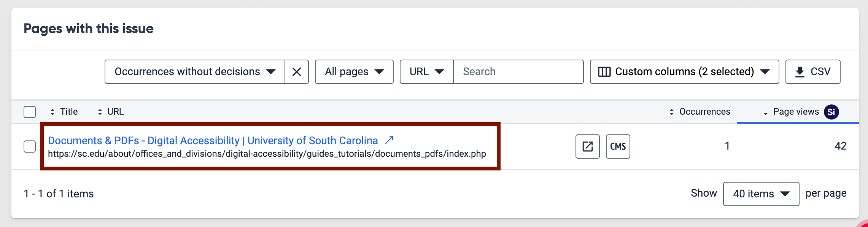Click the Si badge on Page views column
868x227 pixels.
(x=831, y=112)
